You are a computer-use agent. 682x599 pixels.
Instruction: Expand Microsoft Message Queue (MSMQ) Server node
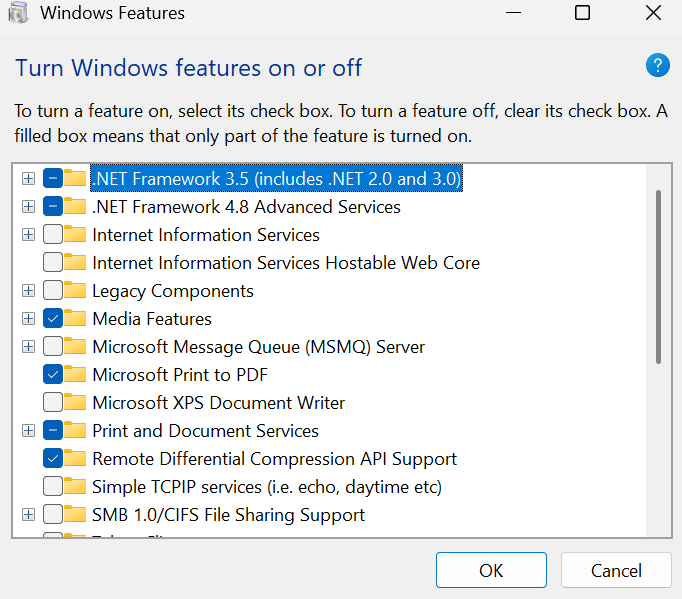tap(28, 347)
